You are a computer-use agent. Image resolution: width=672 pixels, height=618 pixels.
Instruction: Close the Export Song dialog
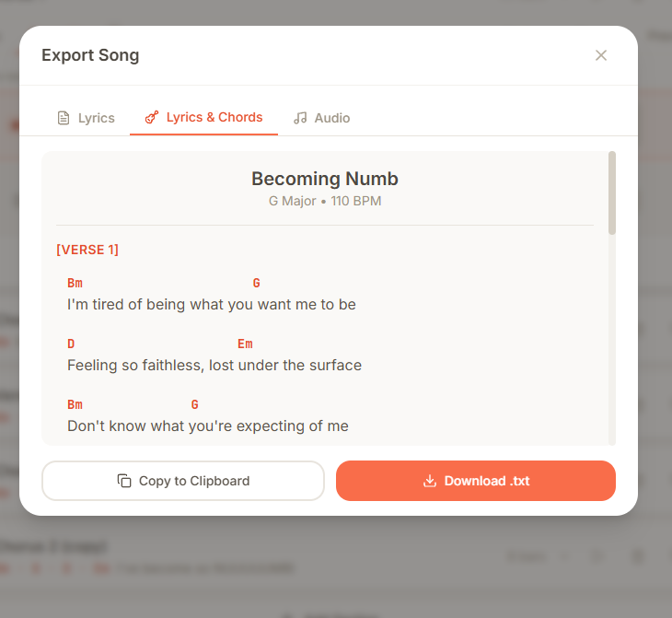(x=601, y=55)
